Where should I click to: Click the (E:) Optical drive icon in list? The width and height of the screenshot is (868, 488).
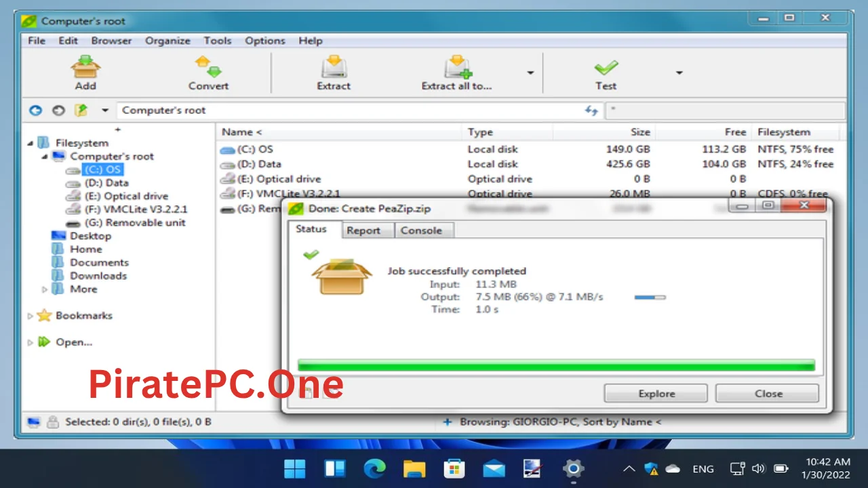point(228,179)
